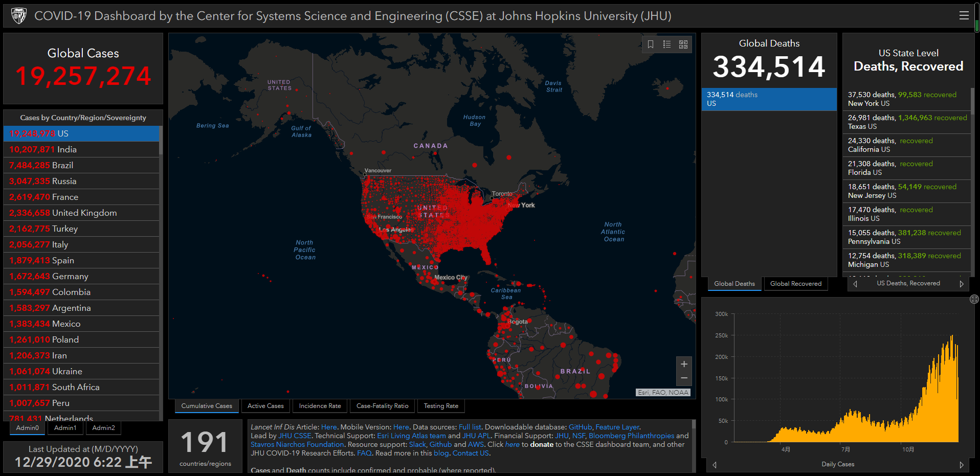Select the '334,514 deaths US' row
Image resolution: width=980 pixels, height=476 pixels.
click(769, 99)
